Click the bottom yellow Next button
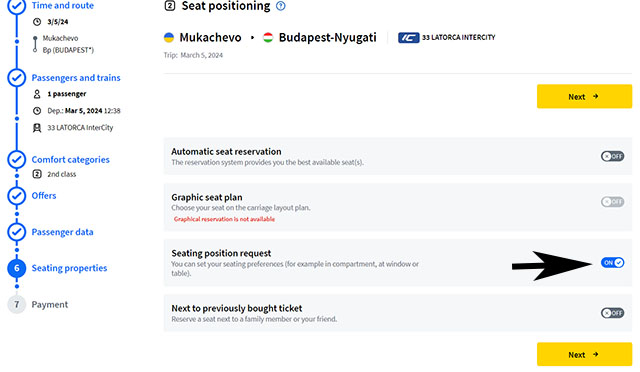Viewport: 640px width, 372px height. tap(584, 354)
